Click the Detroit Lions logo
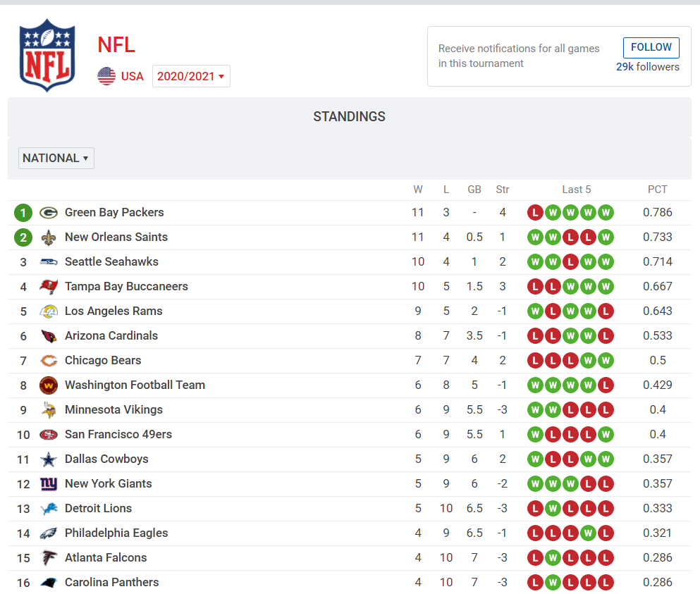The image size is (700, 594). coord(49,508)
